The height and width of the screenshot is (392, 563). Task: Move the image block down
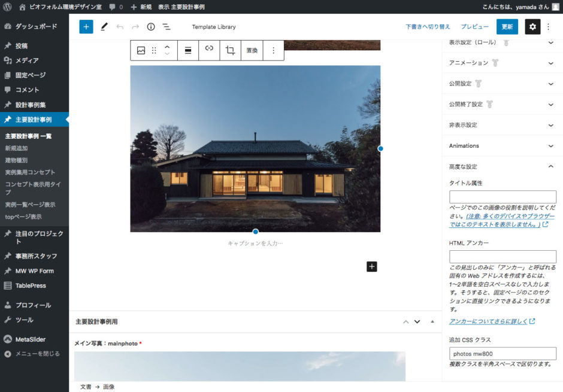pyautogui.click(x=167, y=54)
